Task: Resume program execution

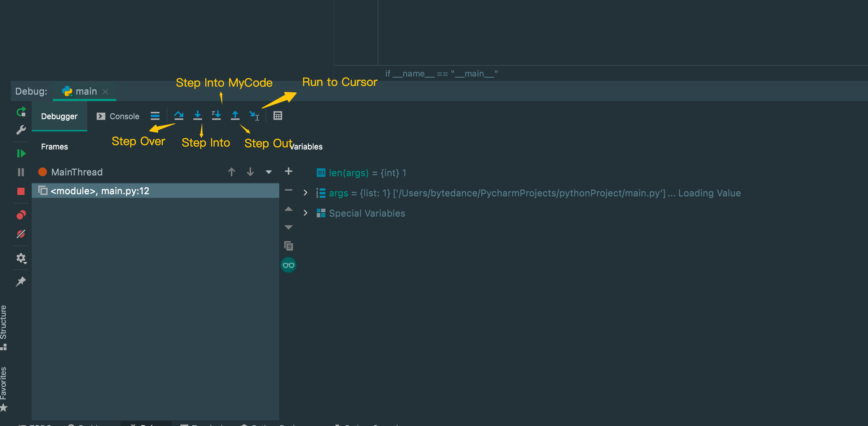Action: coord(21,153)
